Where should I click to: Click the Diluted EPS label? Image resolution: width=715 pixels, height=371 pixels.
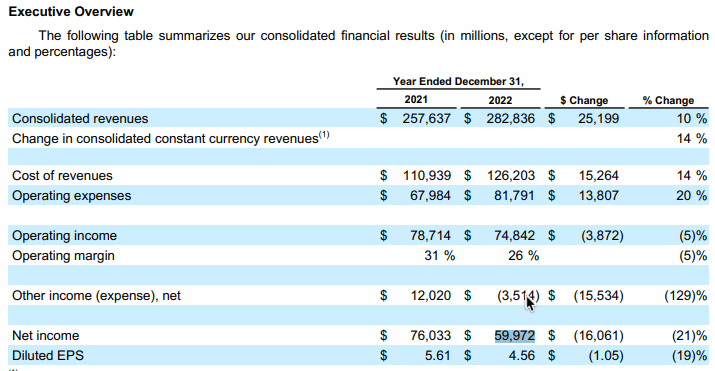(x=48, y=356)
